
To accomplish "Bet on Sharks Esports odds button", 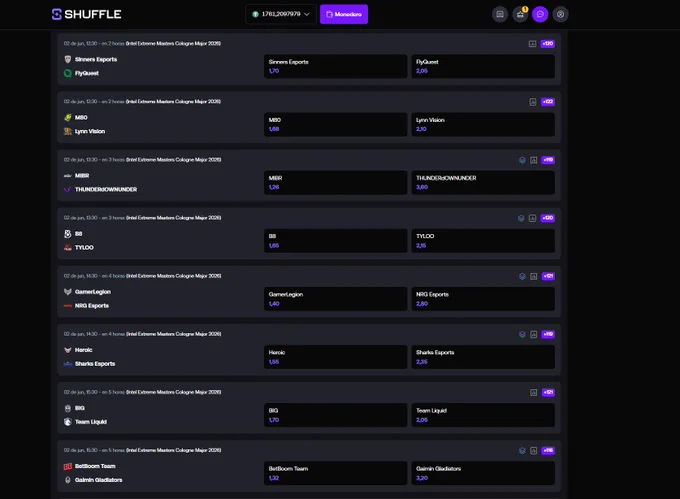I will click(483, 357).
